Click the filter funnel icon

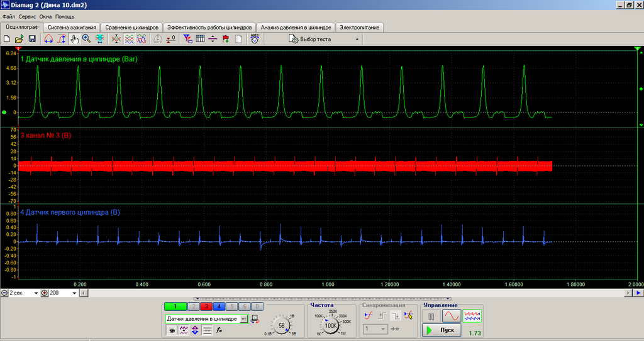(x=187, y=39)
